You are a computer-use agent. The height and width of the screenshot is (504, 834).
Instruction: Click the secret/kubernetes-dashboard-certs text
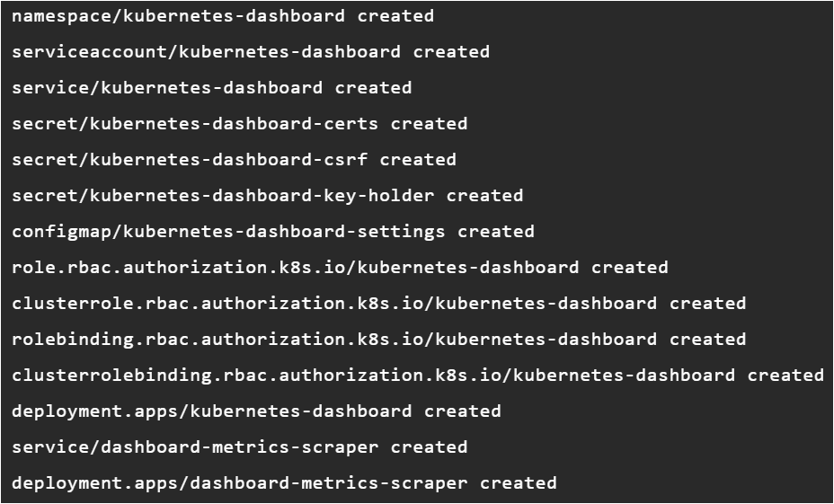click(195, 124)
